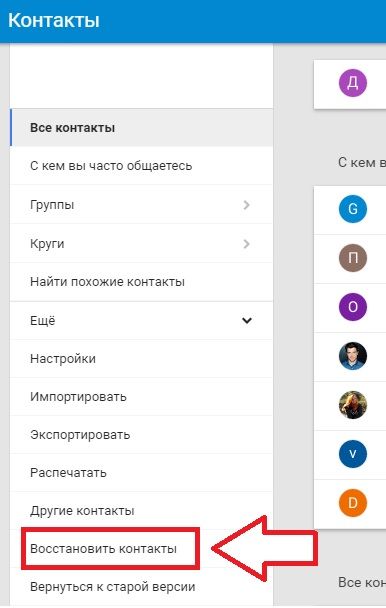Open Настройки in sidebar
The height and width of the screenshot is (608, 386).
pos(142,359)
